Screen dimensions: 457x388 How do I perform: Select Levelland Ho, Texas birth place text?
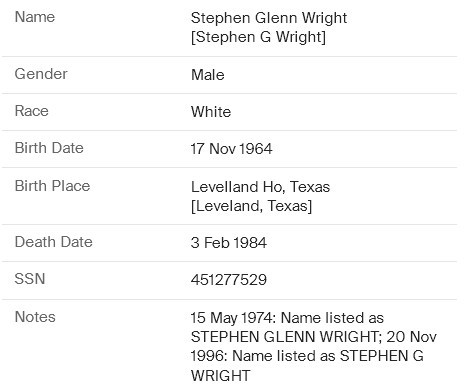tap(260, 187)
